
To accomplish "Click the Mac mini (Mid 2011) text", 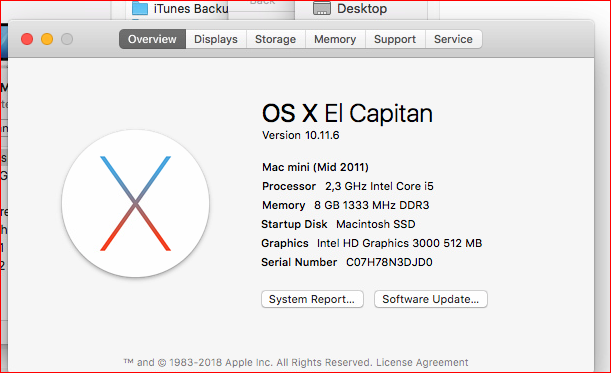I will click(x=315, y=167).
